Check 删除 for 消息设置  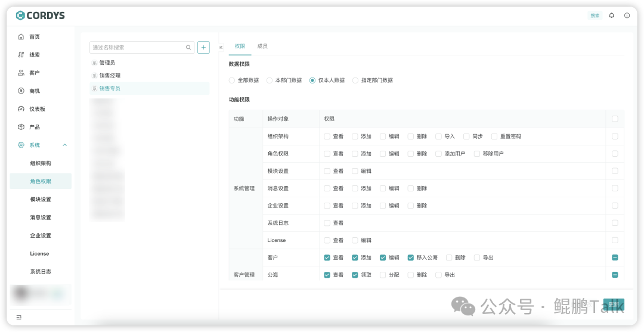411,188
